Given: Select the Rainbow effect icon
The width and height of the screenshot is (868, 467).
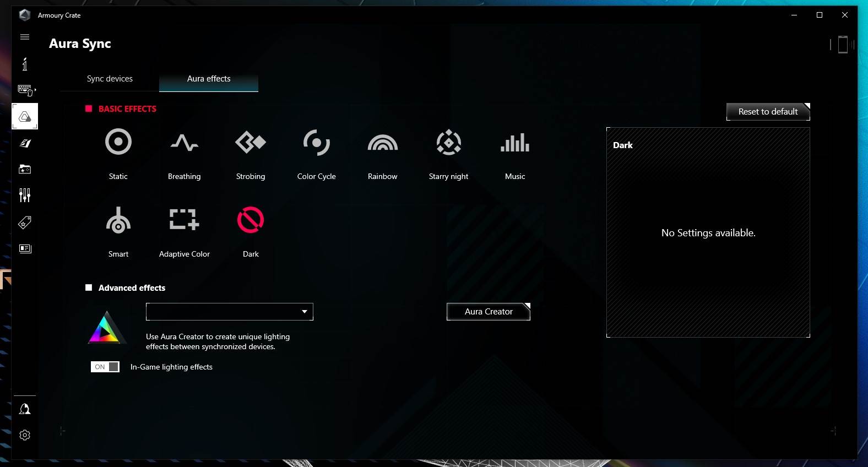Looking at the screenshot, I should click(x=382, y=143).
